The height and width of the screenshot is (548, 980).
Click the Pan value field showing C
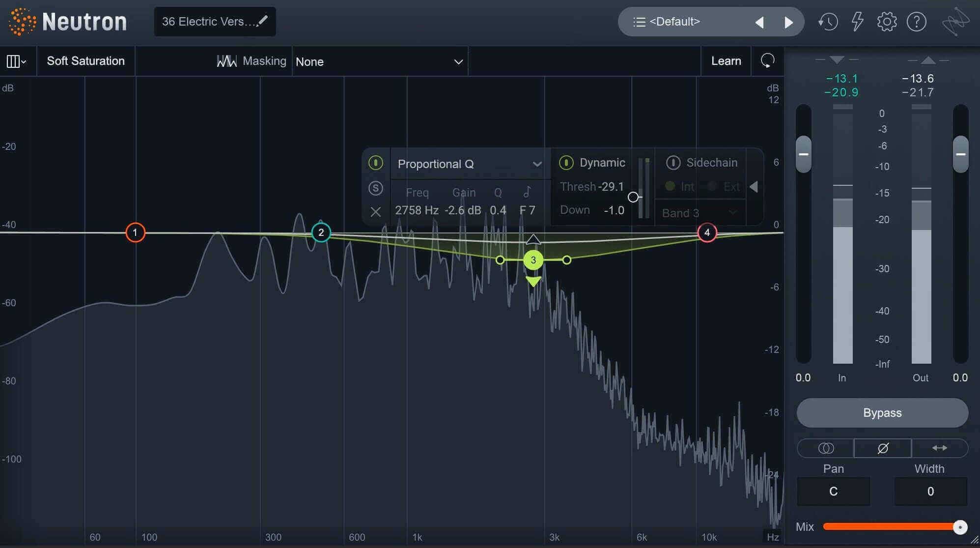point(834,491)
